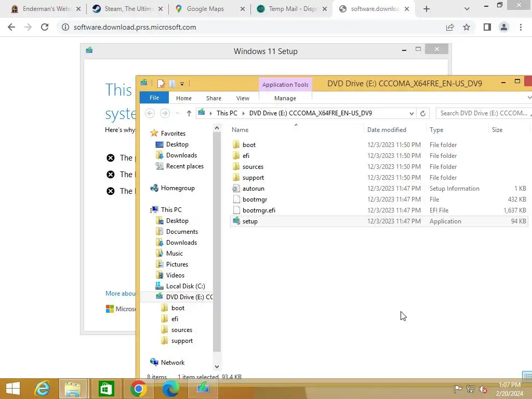Click the address bar URL
This screenshot has width=532, height=399.
point(135,27)
